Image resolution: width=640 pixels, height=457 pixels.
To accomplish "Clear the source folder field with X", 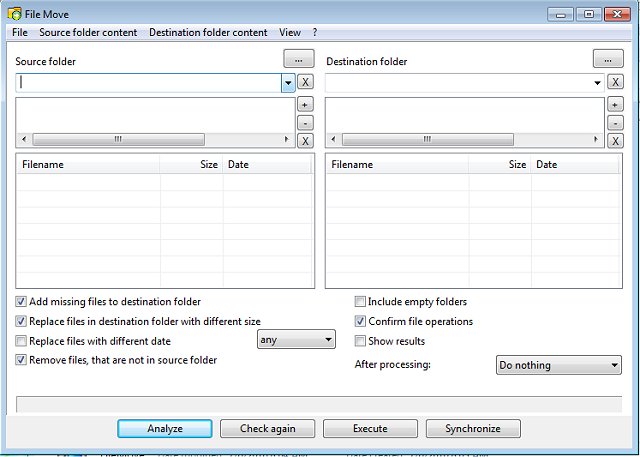I will [306, 82].
